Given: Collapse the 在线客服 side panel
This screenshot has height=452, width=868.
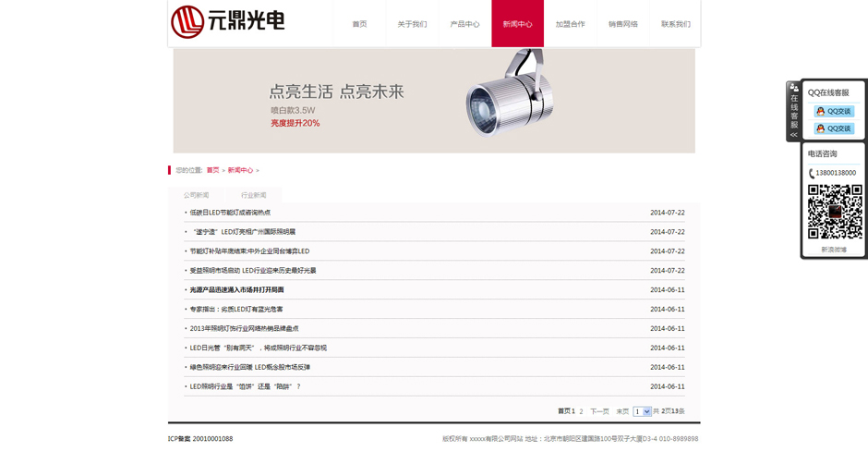Looking at the screenshot, I should point(794,135).
